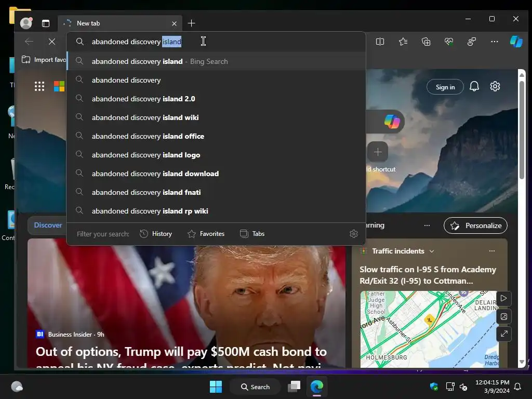Click Import favorites in favorites bar
Viewport: 532px width, 399px height.
click(x=44, y=60)
